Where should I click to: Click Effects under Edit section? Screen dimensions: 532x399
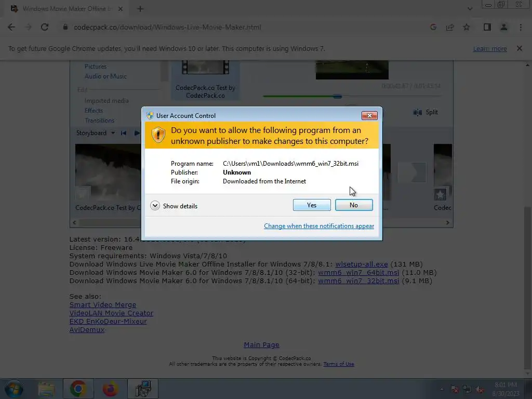[94, 111]
